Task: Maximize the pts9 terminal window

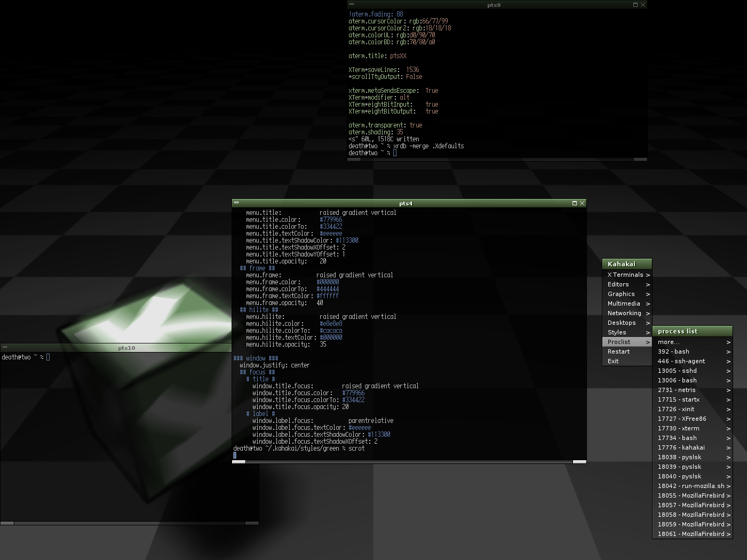Action: 635,5
